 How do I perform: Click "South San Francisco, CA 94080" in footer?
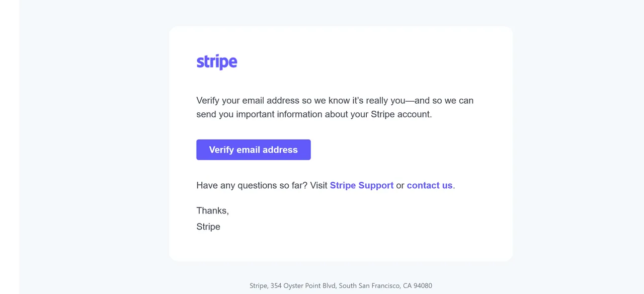pos(385,285)
